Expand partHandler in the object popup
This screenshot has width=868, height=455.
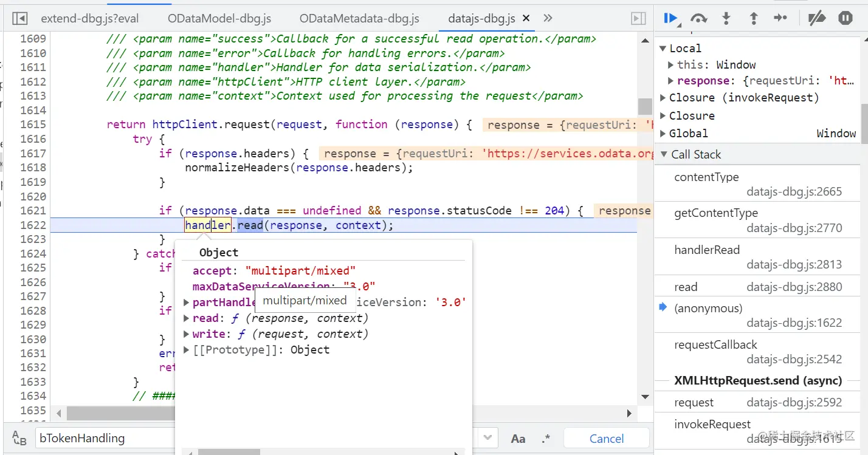click(x=187, y=302)
